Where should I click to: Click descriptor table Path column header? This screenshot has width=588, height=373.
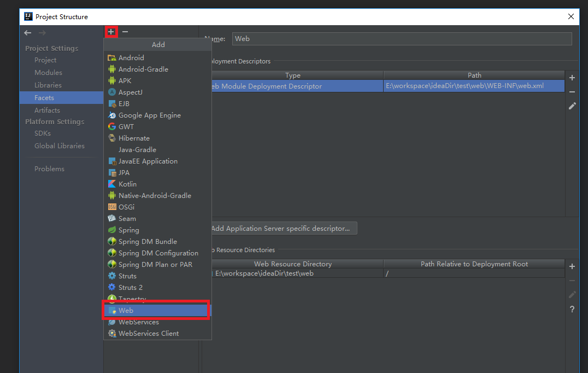474,75
